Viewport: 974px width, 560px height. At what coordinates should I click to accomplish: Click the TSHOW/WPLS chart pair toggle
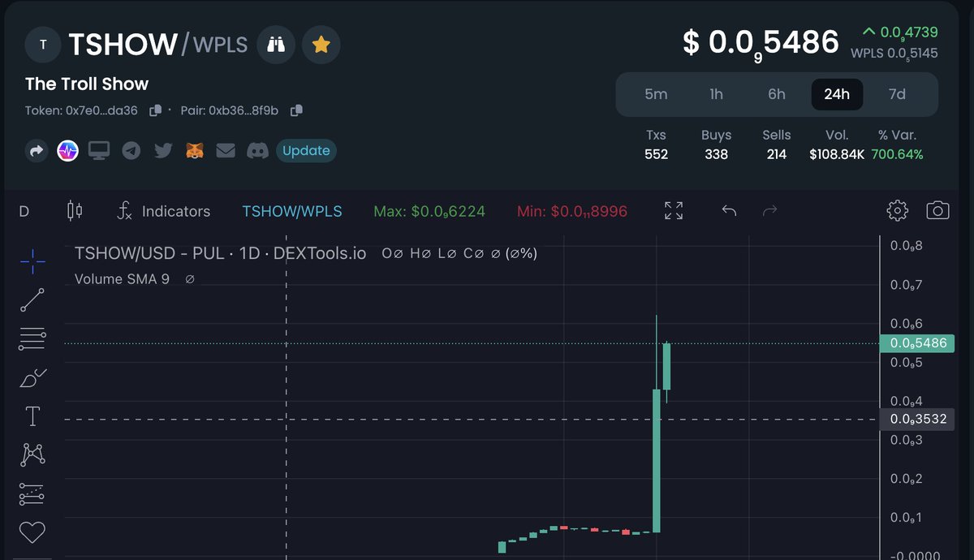[x=292, y=211]
